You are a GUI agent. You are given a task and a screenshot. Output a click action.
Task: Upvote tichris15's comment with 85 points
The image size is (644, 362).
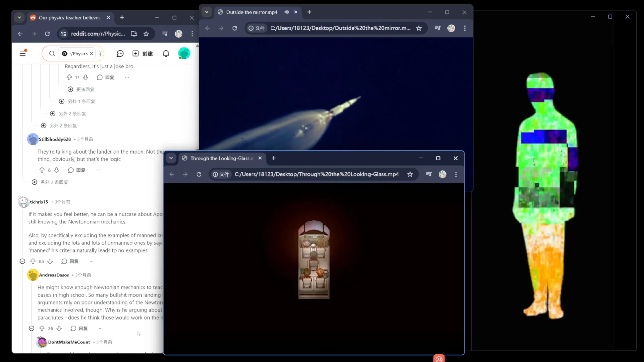[33, 261]
